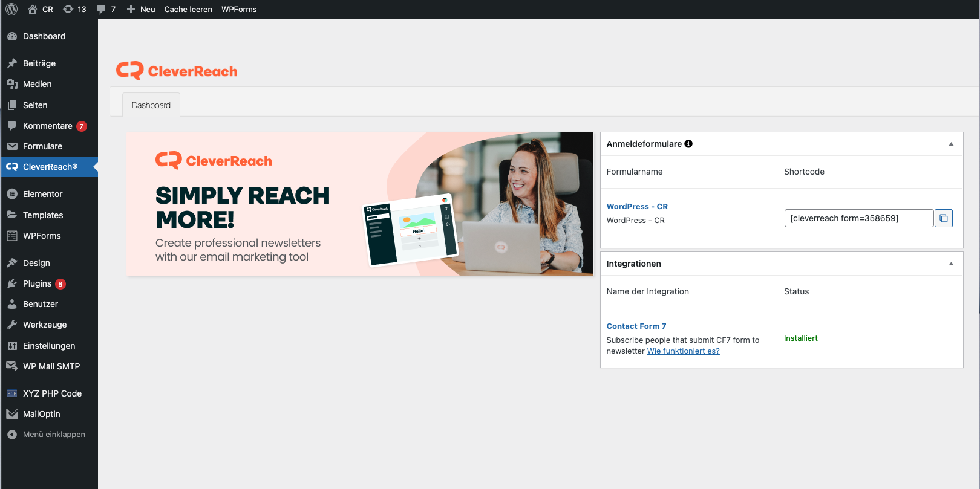Screen dimensions: 980x489
Task: Open Beiträge in the sidebar menu
Action: (x=39, y=63)
